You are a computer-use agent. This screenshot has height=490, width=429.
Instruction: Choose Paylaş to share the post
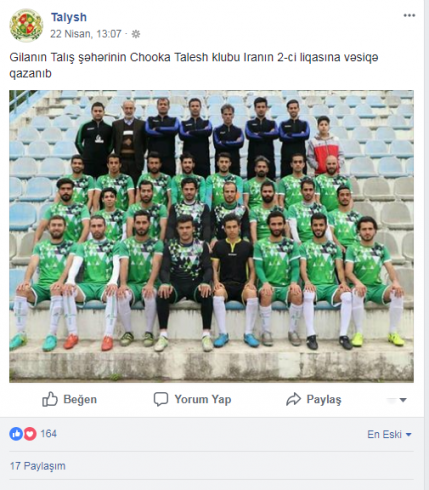point(324,399)
